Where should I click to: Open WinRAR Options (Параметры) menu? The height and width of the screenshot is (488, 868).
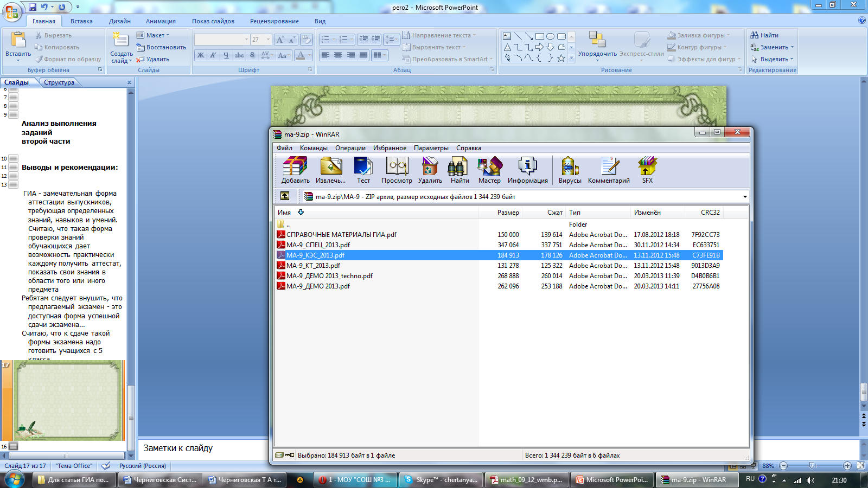pos(431,148)
